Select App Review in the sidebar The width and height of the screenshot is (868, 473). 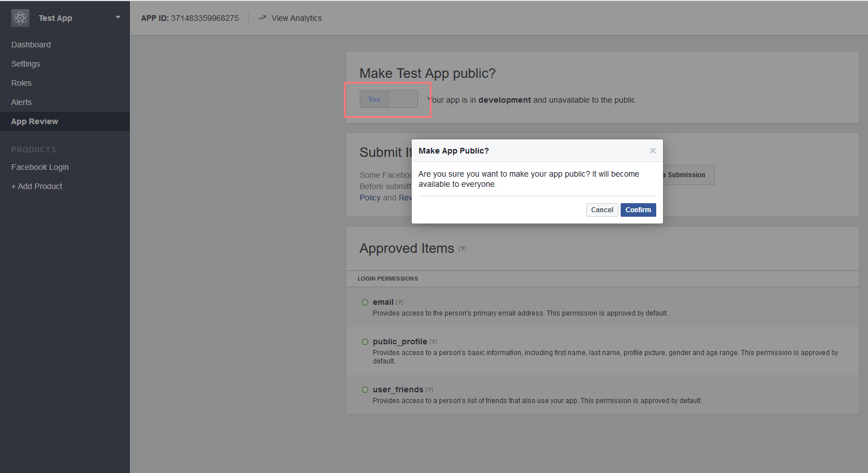(x=65, y=121)
